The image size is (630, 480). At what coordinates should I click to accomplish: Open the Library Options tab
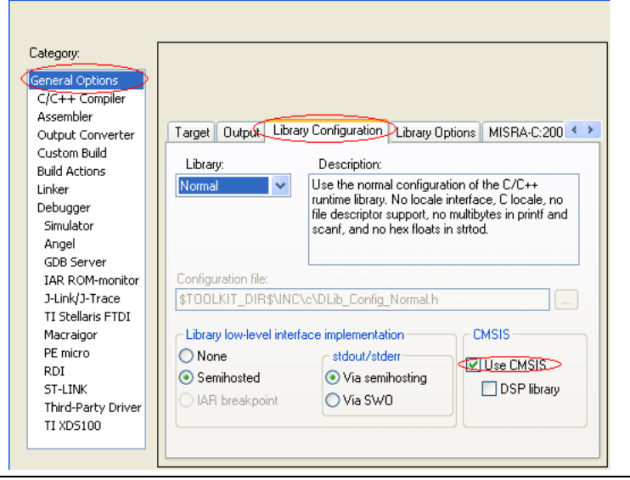click(435, 132)
